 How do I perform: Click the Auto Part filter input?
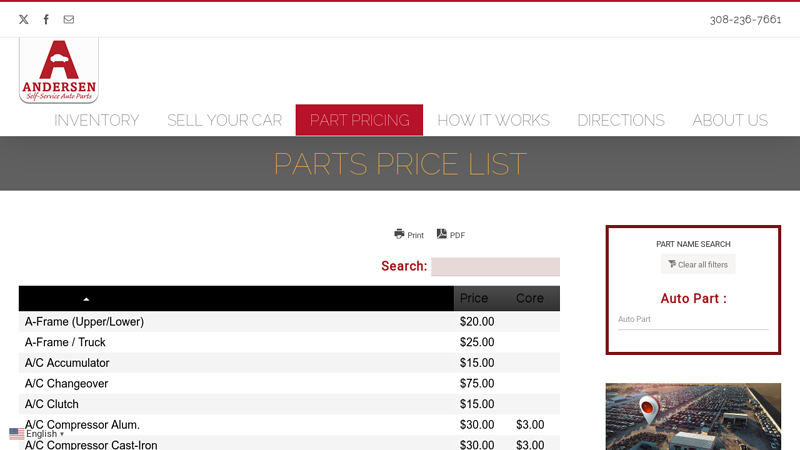coord(693,319)
